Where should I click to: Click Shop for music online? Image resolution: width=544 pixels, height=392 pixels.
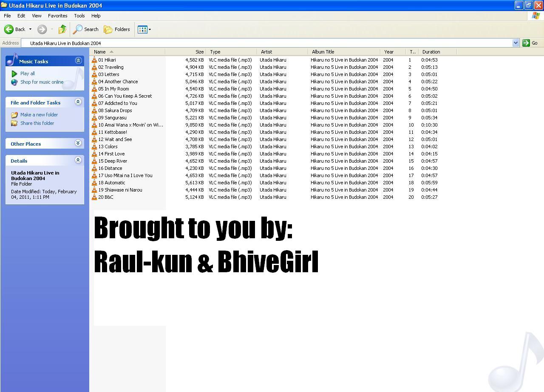(x=42, y=82)
